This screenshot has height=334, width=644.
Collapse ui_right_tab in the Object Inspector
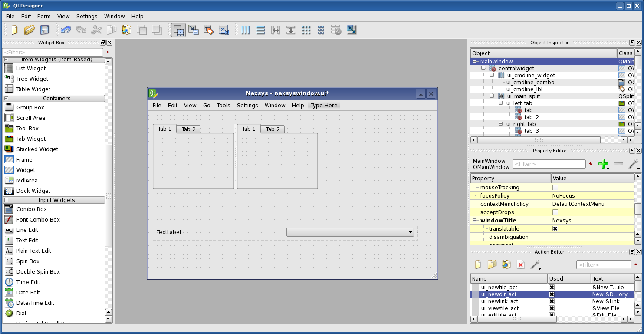(x=500, y=124)
